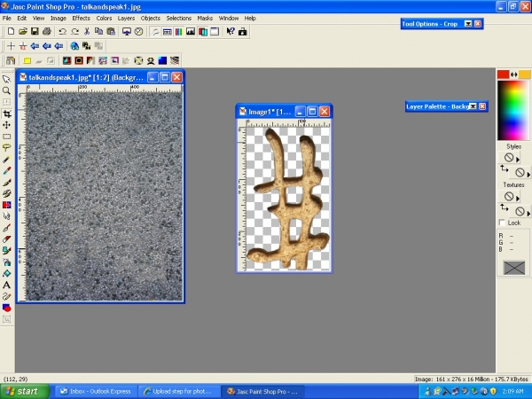Toggle the Overview Window button
This screenshot has width=532, height=399.
coord(215,32)
